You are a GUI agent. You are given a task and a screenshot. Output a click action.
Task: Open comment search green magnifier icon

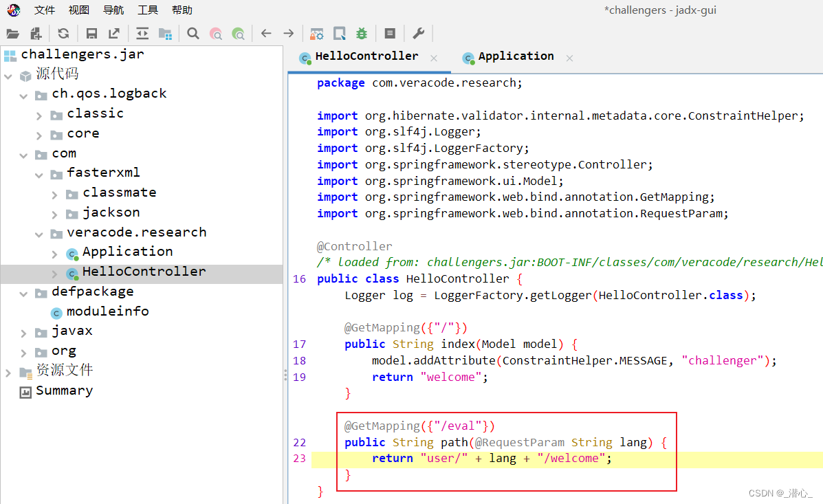(x=239, y=34)
